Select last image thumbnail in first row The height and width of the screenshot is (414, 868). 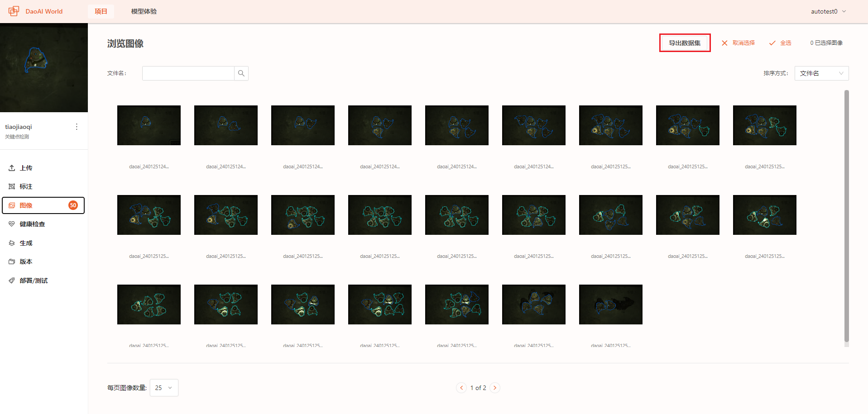[x=765, y=125]
